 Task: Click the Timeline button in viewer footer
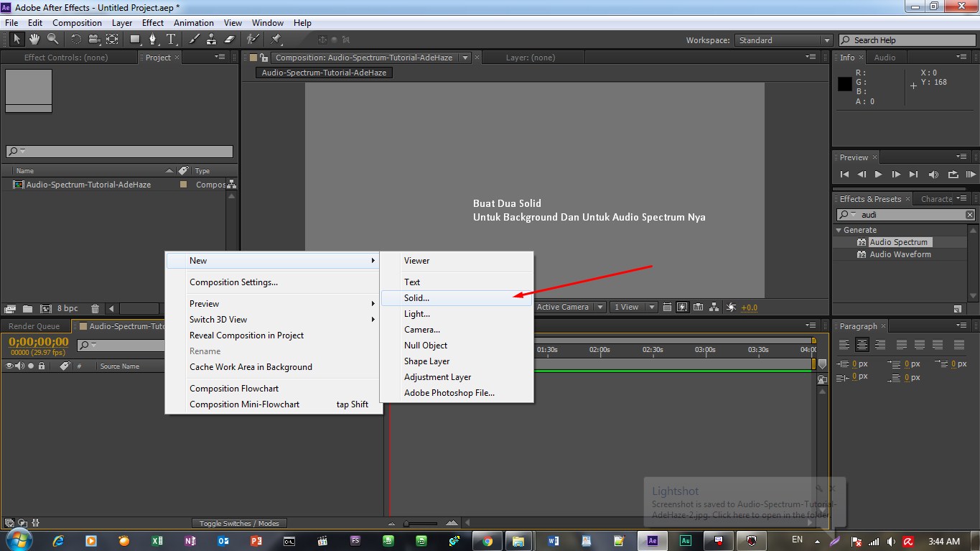[x=698, y=307]
